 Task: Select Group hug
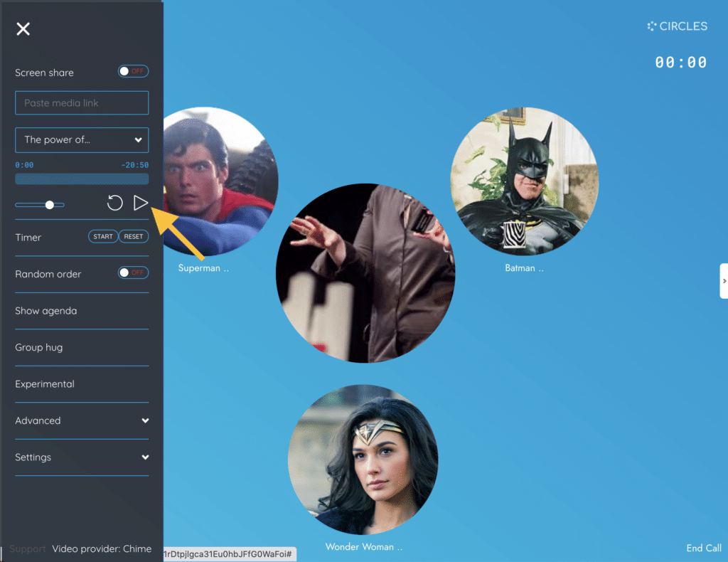click(x=39, y=347)
